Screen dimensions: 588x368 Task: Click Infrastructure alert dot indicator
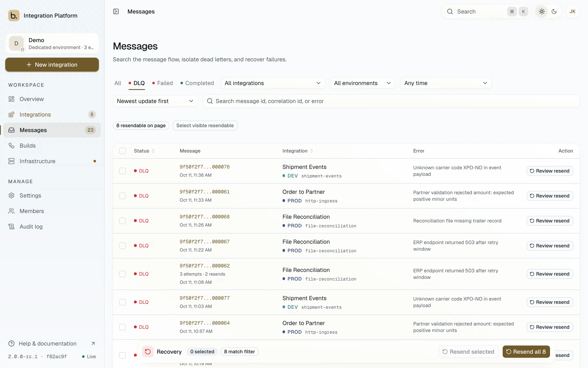point(95,161)
